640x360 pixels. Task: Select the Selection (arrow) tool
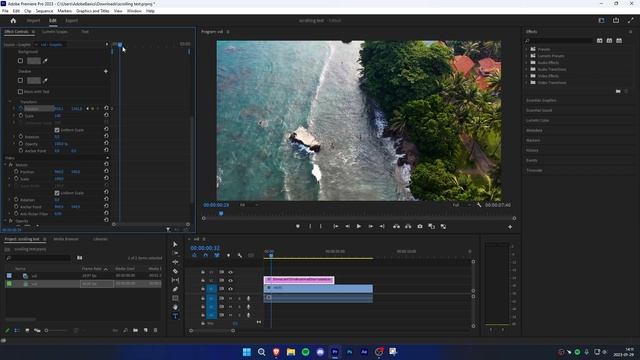tap(175, 244)
